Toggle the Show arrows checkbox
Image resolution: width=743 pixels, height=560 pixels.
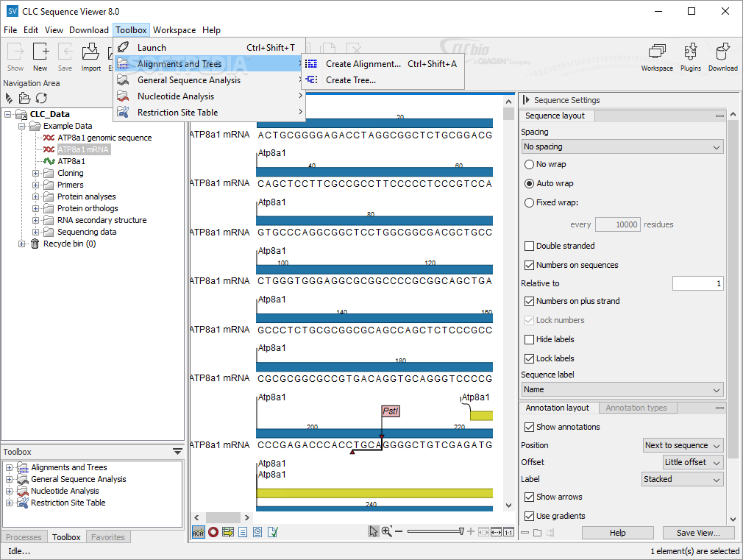(x=529, y=497)
